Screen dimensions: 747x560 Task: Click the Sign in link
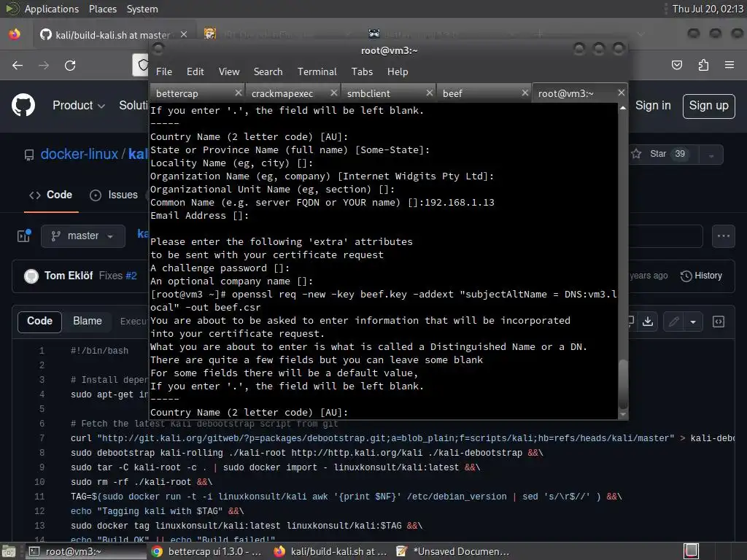pos(653,105)
